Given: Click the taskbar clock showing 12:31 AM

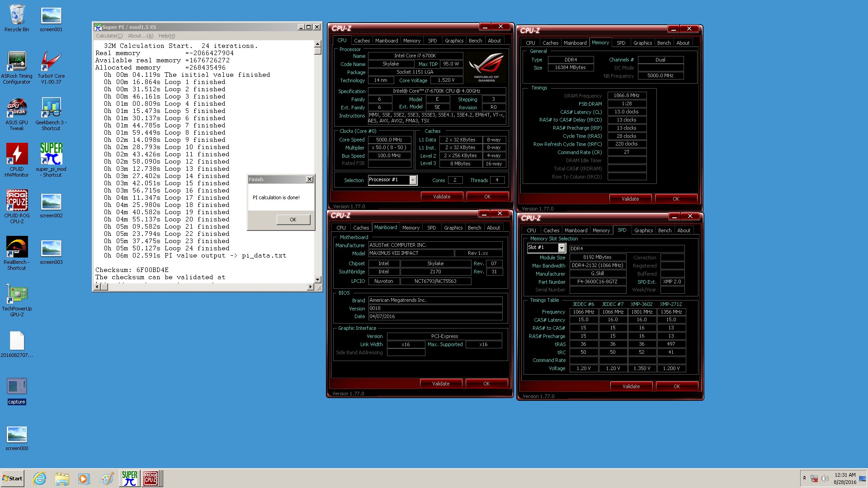Looking at the screenshot, I should tap(845, 479).
